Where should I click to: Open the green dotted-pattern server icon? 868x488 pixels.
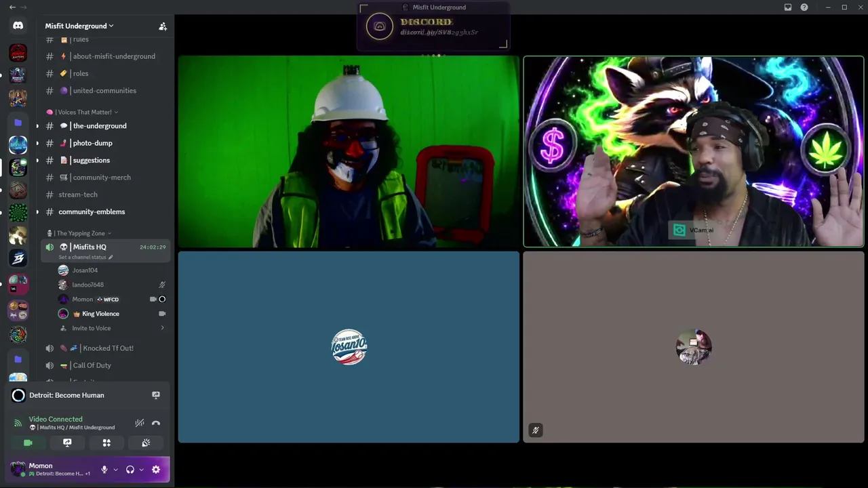(x=18, y=213)
